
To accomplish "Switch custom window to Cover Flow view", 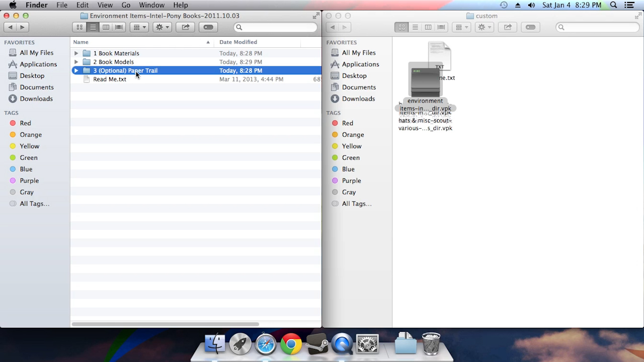I will point(441,27).
